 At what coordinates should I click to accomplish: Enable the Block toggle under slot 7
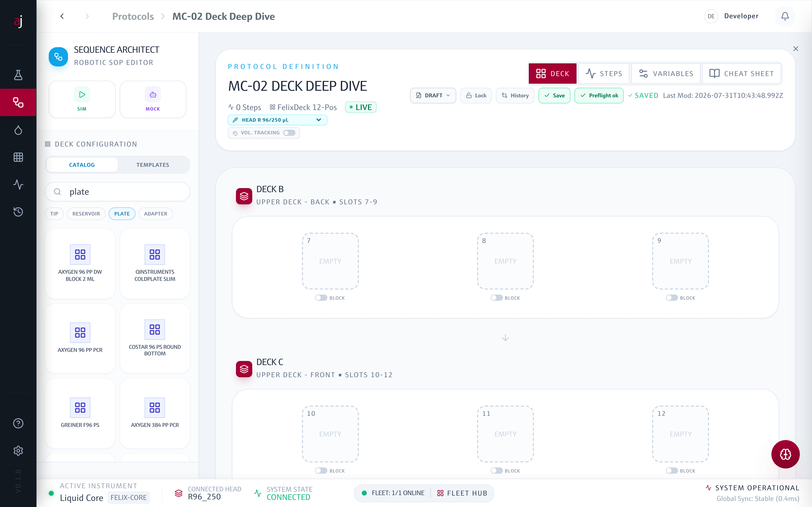[321, 298]
